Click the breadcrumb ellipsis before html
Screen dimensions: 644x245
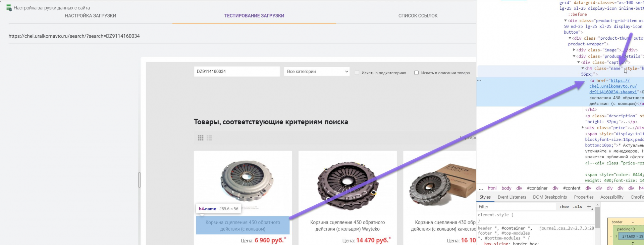tap(481, 188)
